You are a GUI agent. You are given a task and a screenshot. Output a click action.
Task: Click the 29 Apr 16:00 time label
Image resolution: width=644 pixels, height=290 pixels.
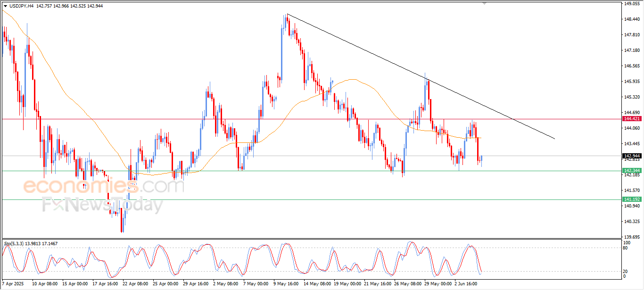pos(196,284)
